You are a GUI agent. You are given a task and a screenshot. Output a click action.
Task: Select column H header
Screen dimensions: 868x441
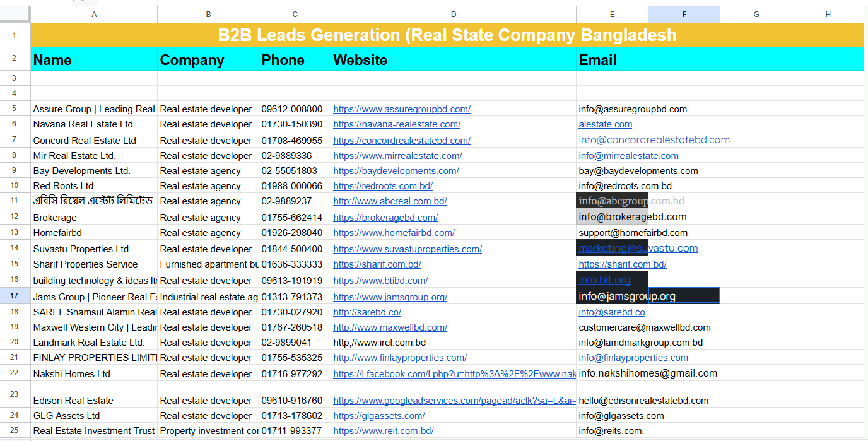point(828,15)
